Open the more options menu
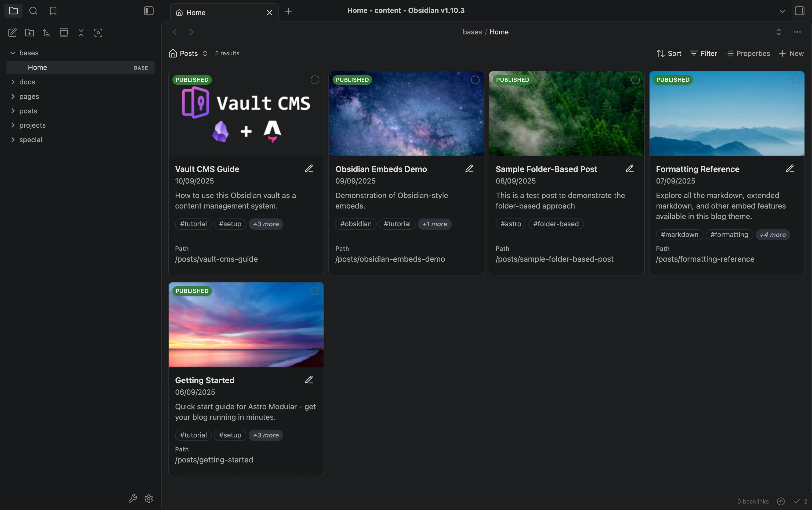Screen dimensions: 812x510 (798, 32)
